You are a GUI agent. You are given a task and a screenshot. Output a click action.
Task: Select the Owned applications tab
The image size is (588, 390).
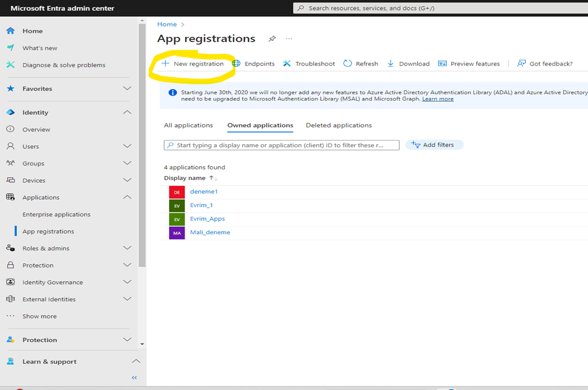click(260, 125)
